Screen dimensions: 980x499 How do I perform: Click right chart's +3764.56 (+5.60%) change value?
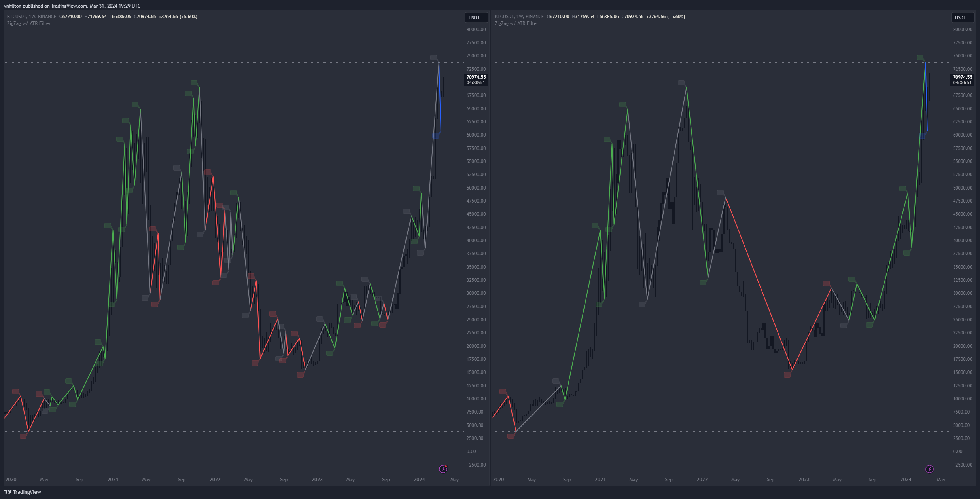666,17
